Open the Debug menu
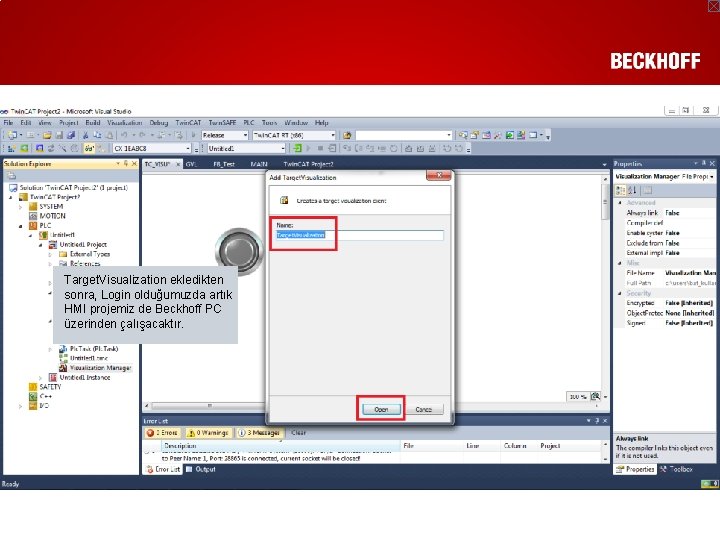The image size is (720, 540). (159, 123)
